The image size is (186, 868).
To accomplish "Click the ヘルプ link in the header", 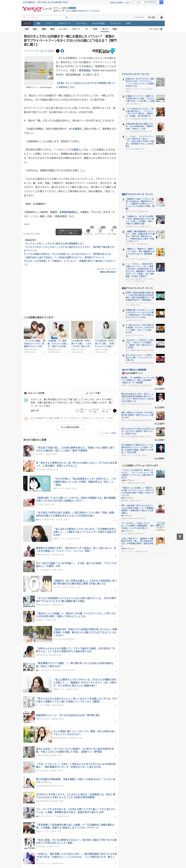I will pos(127,2).
